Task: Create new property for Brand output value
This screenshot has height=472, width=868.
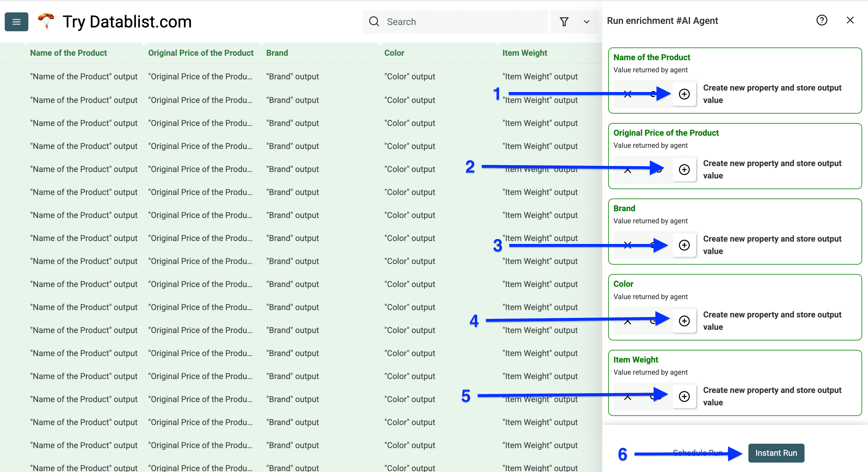Action: [x=684, y=245]
